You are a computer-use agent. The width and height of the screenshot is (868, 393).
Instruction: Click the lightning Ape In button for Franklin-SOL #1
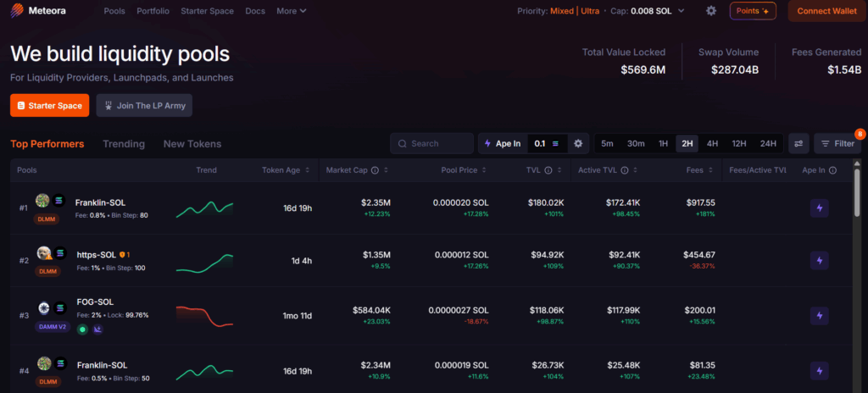click(x=819, y=208)
